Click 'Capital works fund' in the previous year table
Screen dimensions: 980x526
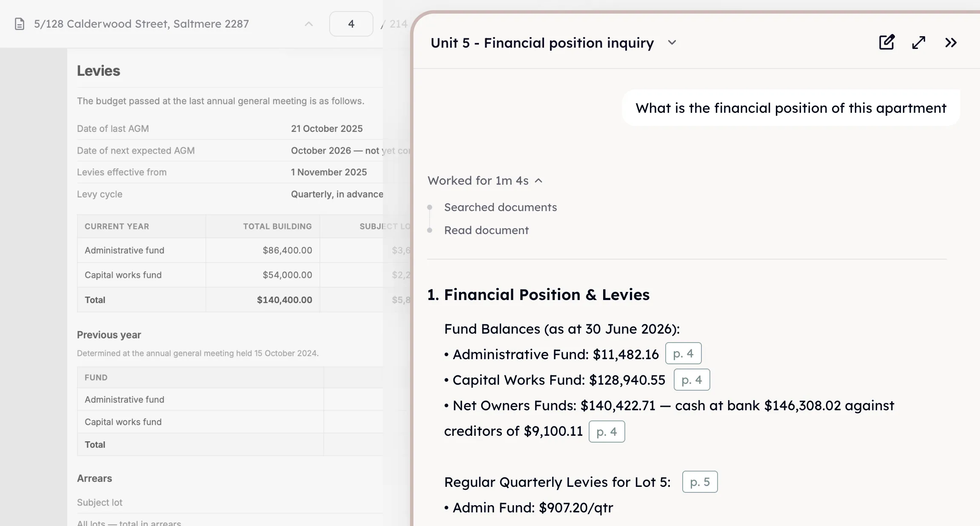tap(123, 422)
